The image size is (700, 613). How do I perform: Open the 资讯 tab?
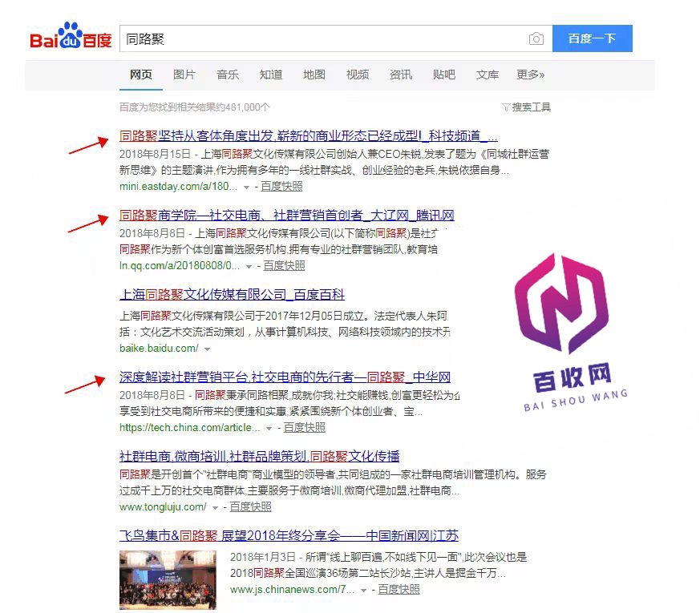401,75
